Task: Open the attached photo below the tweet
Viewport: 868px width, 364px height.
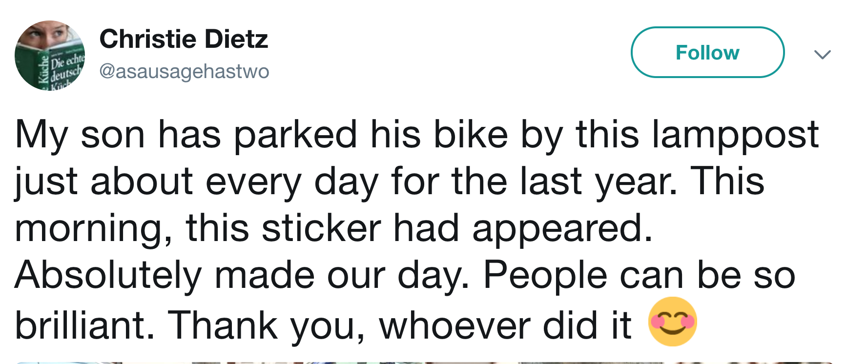Action: [x=424, y=362]
